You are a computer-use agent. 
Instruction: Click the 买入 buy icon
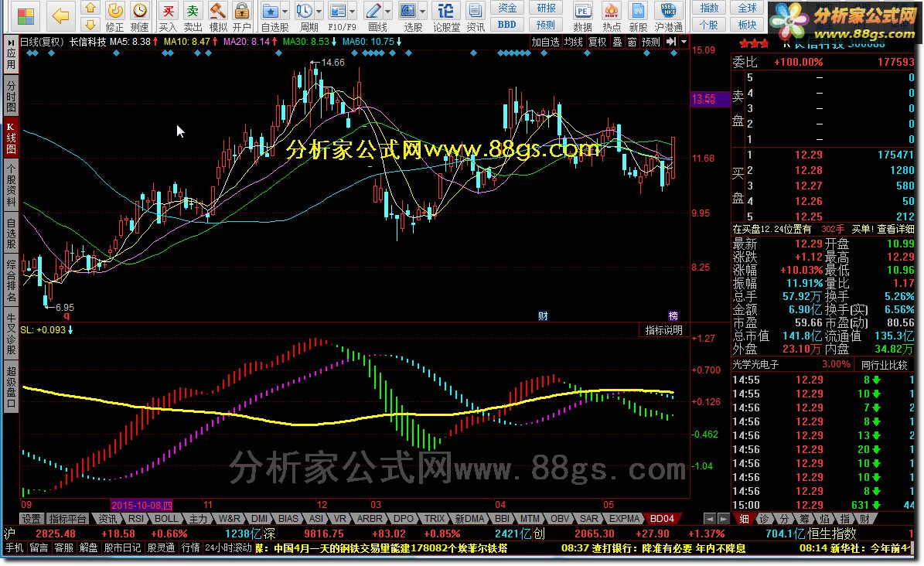tap(168, 11)
